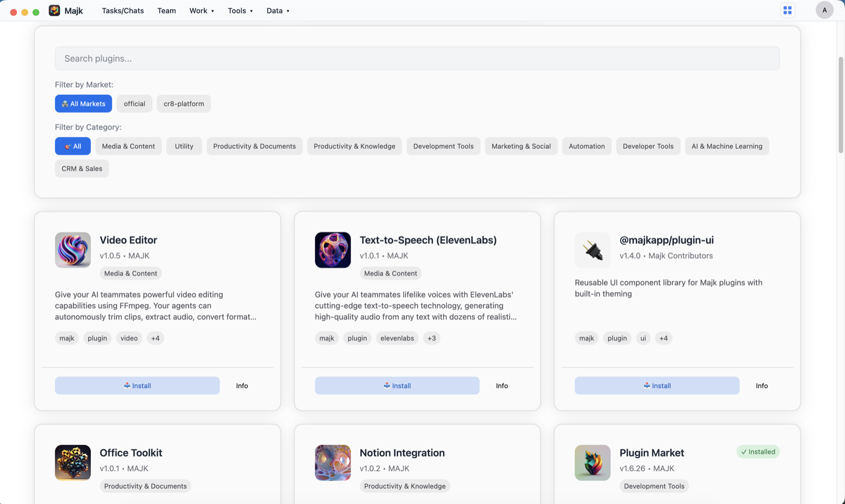This screenshot has height=504, width=845.
Task: Click the vertical page scrollbar
Action: 841,106
